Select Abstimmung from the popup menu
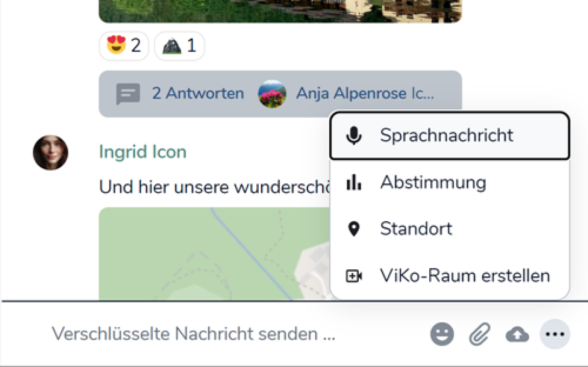This screenshot has height=367, width=588. [x=433, y=183]
